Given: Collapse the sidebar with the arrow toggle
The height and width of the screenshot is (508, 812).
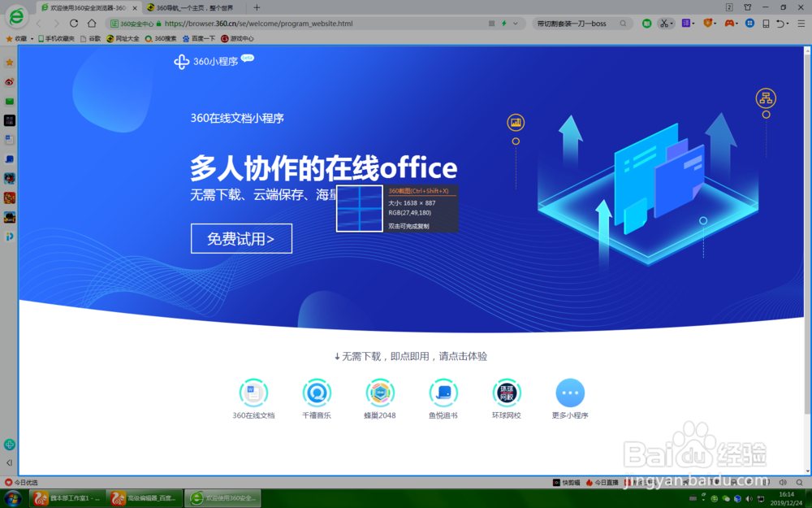Looking at the screenshot, I should pos(9,463).
